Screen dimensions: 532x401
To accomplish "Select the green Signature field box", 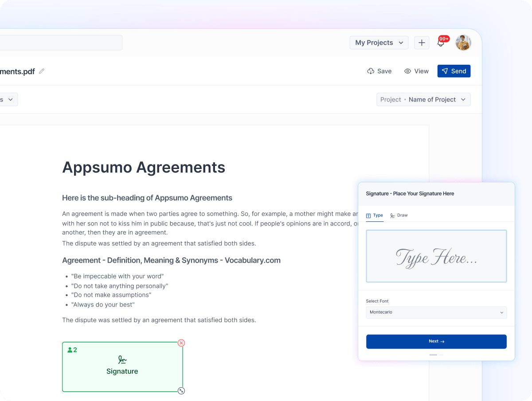I will [122, 367].
